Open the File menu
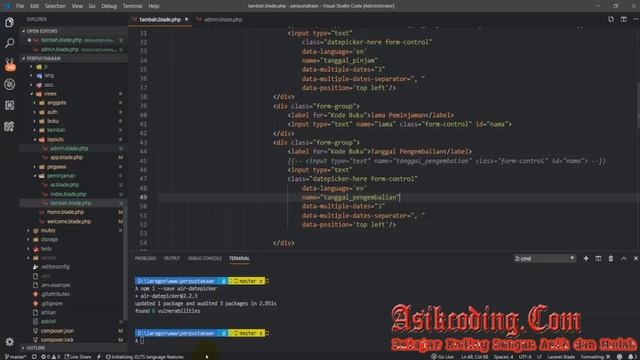The height and width of the screenshot is (360, 640). [20, 6]
